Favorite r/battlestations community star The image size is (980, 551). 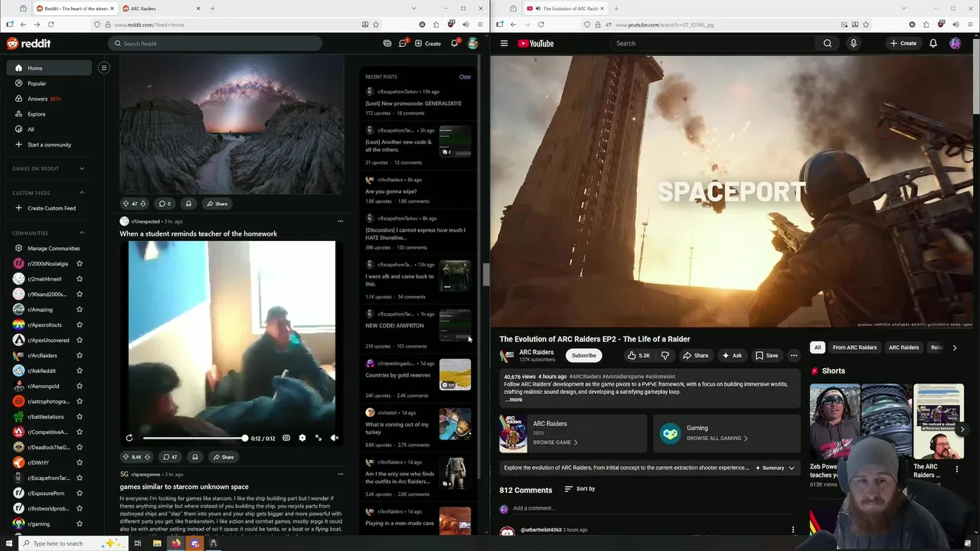tap(80, 416)
